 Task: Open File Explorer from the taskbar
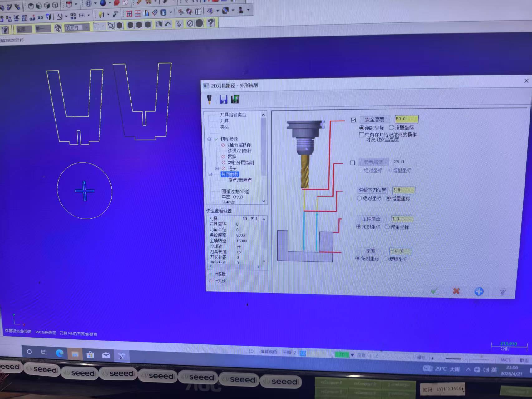(75, 354)
